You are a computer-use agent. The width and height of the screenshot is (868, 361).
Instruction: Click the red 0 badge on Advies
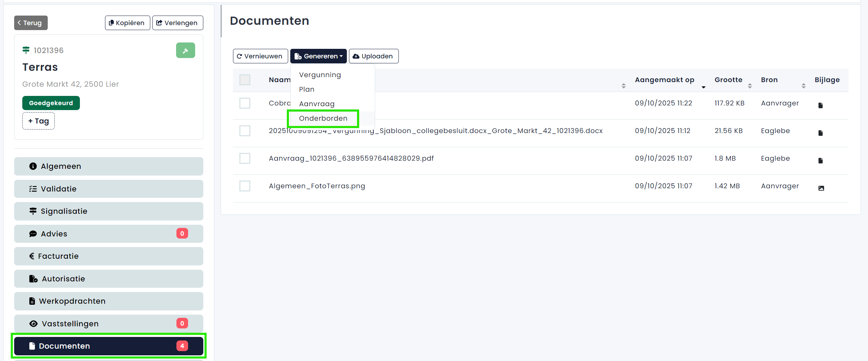(x=182, y=233)
